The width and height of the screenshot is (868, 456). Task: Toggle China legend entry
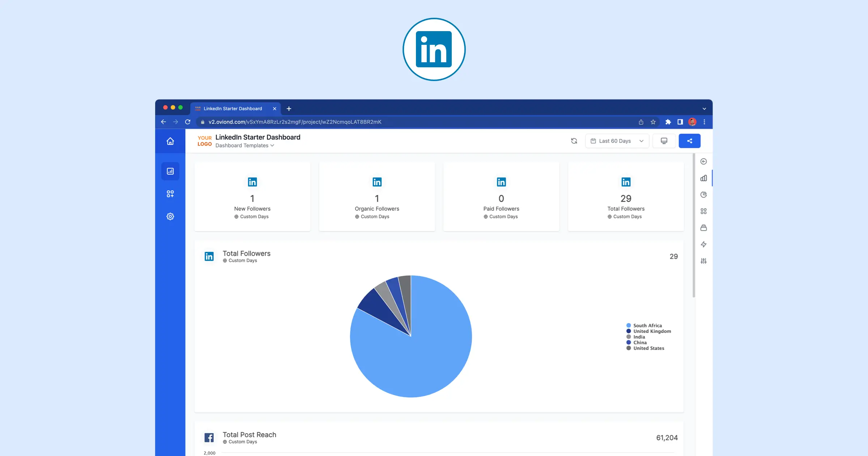(637, 342)
